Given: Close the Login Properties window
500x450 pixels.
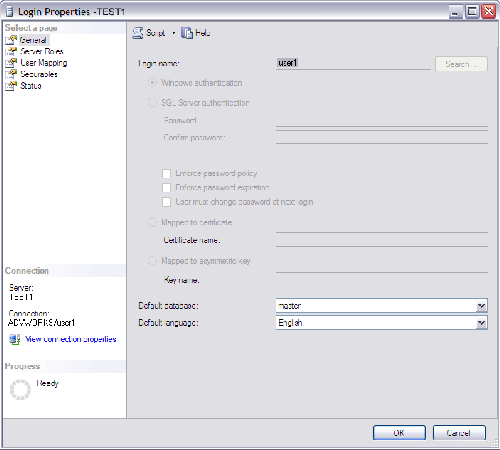Looking at the screenshot, I should click(489, 12).
